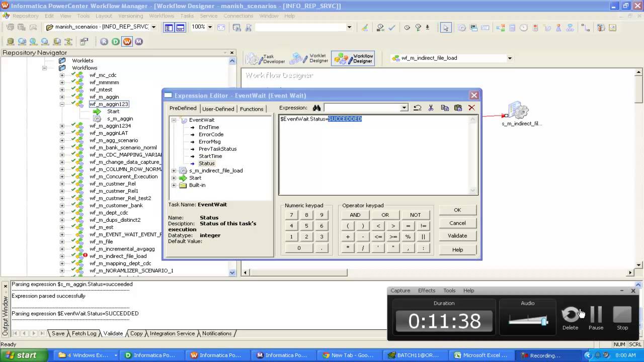The width and height of the screenshot is (644, 362).
Task: Click the != operator keypad button
Action: tap(423, 226)
